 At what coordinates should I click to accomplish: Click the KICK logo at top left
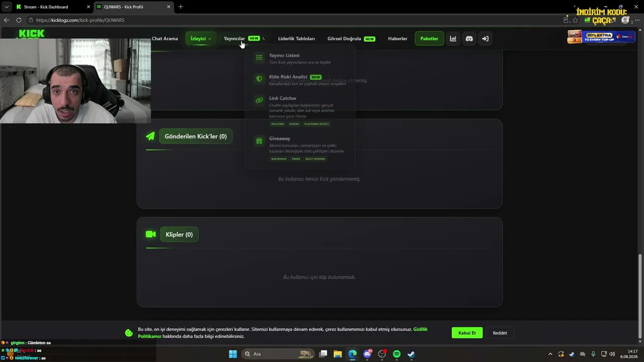click(x=32, y=34)
